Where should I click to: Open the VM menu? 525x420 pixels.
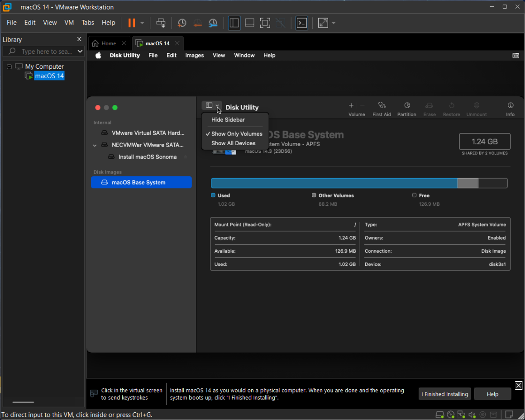[x=69, y=23]
